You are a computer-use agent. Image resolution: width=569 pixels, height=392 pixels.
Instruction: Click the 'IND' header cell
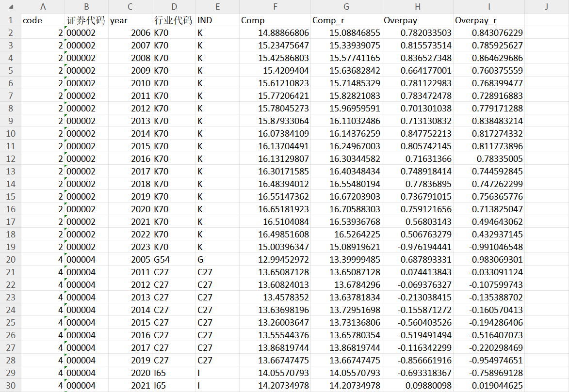coord(217,20)
